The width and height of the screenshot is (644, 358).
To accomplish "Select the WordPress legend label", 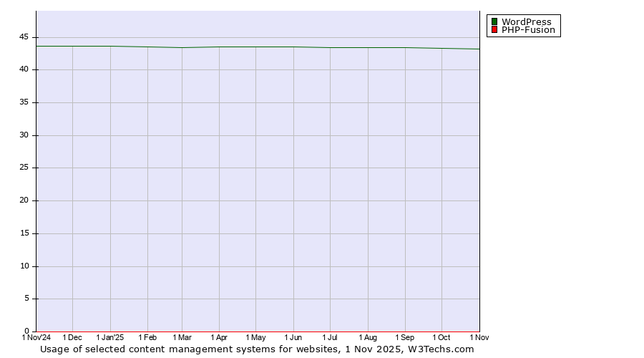I will (526, 22).
